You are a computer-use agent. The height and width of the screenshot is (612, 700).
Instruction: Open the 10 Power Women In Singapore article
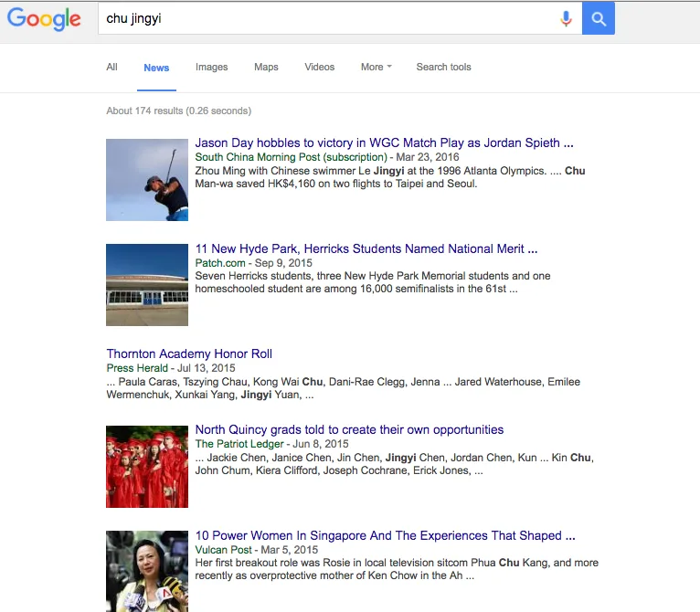pyautogui.click(x=385, y=535)
